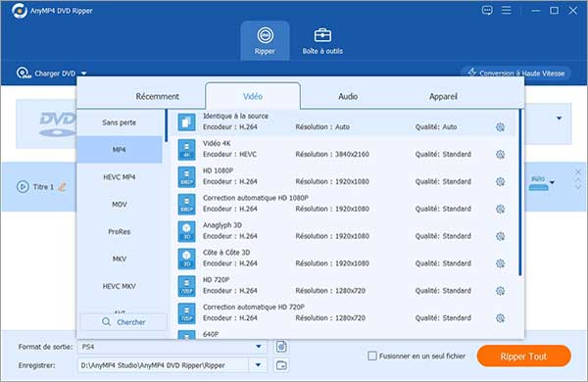Click the preset list vertical scrollbar

coord(520,192)
